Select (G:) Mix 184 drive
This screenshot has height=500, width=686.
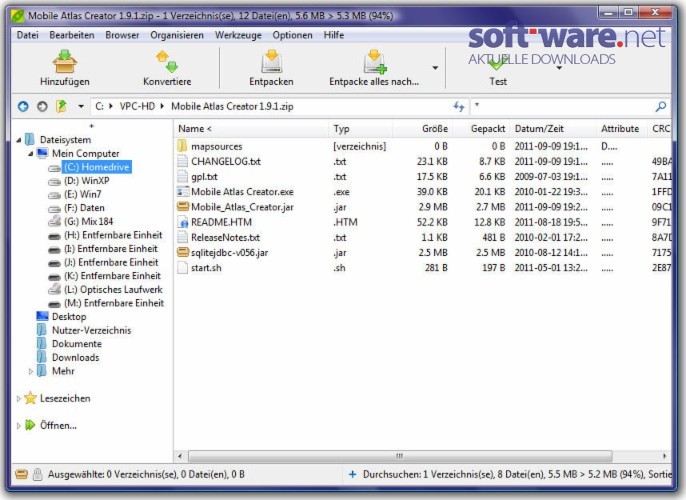[x=88, y=221]
